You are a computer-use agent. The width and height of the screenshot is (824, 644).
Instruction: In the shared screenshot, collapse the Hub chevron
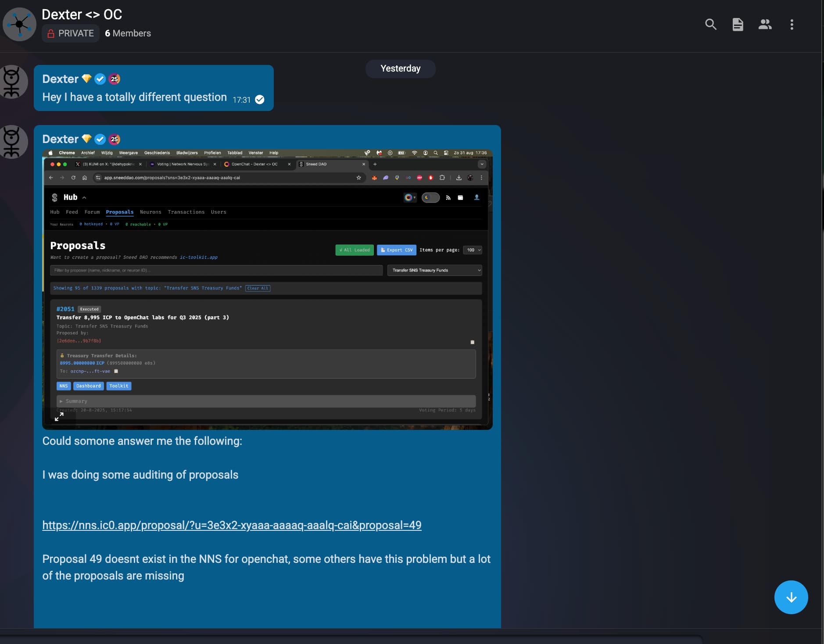tap(84, 198)
